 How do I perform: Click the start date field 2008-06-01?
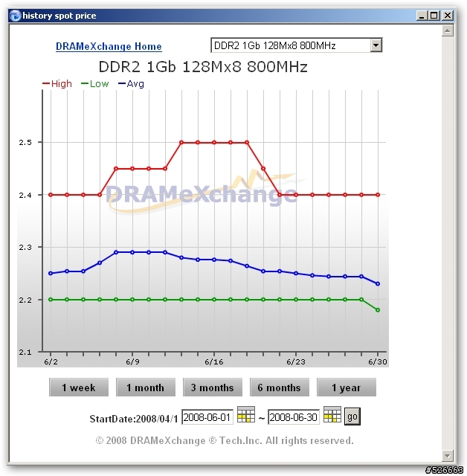click(x=207, y=417)
